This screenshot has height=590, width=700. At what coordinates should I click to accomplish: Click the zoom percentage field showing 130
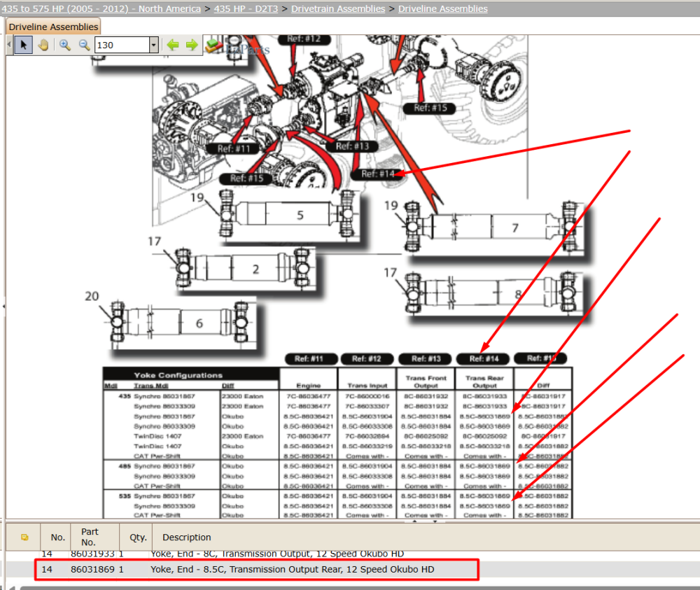(122, 45)
